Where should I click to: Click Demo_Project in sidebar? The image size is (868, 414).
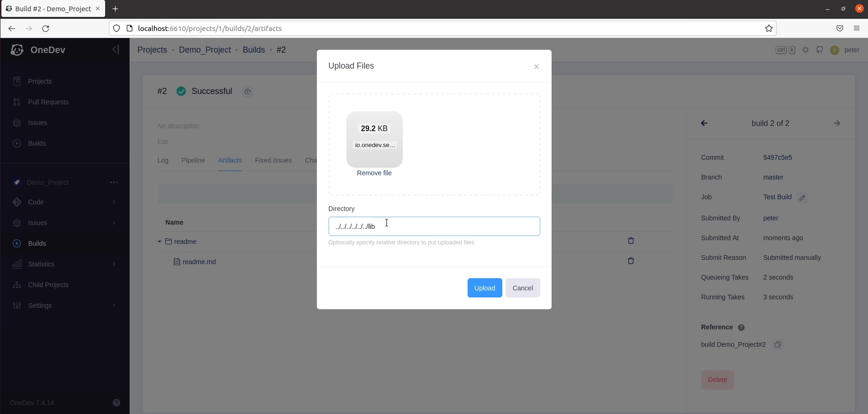48,182
